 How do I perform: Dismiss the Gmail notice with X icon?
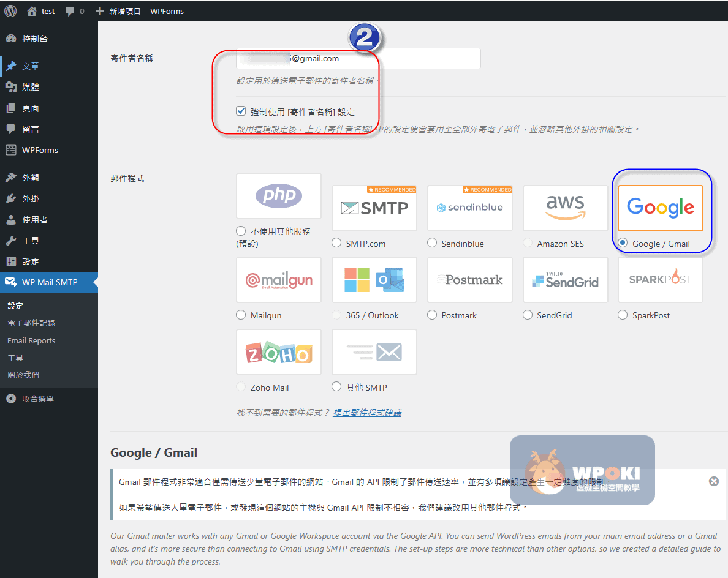[x=713, y=481]
